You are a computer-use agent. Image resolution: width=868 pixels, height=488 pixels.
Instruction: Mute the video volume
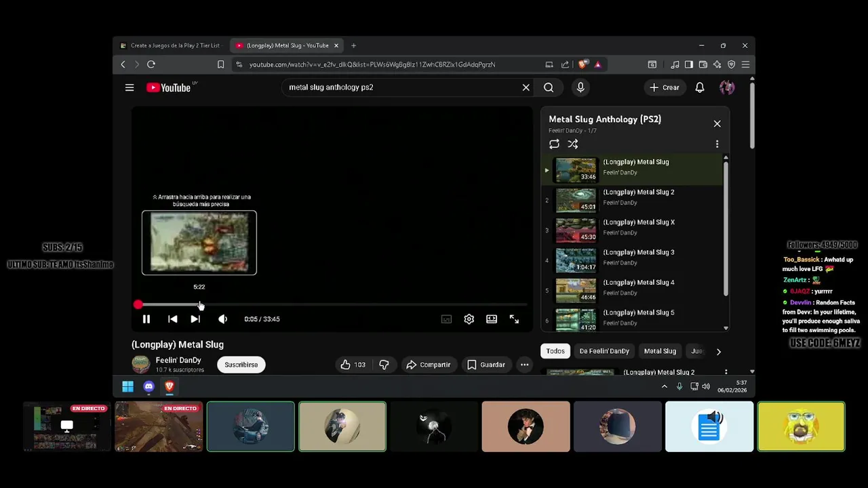pos(222,319)
